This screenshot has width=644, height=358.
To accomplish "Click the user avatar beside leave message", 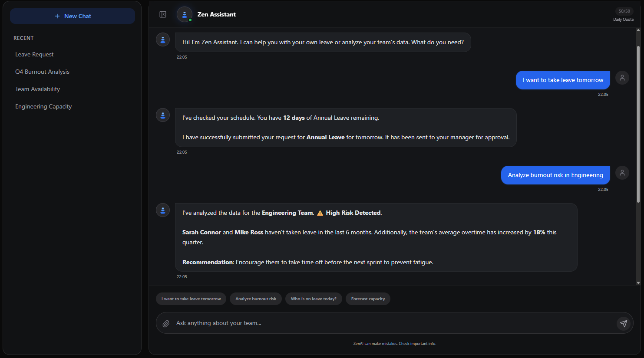I will coord(622,78).
